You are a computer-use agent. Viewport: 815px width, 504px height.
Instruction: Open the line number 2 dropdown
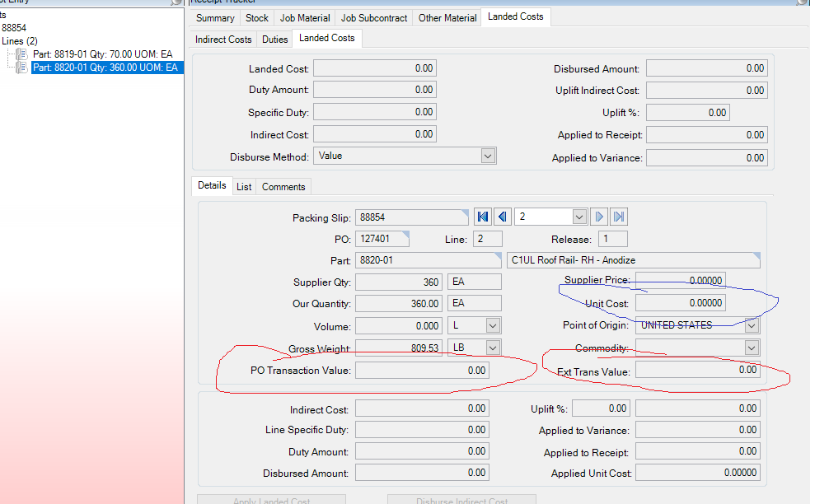(579, 217)
